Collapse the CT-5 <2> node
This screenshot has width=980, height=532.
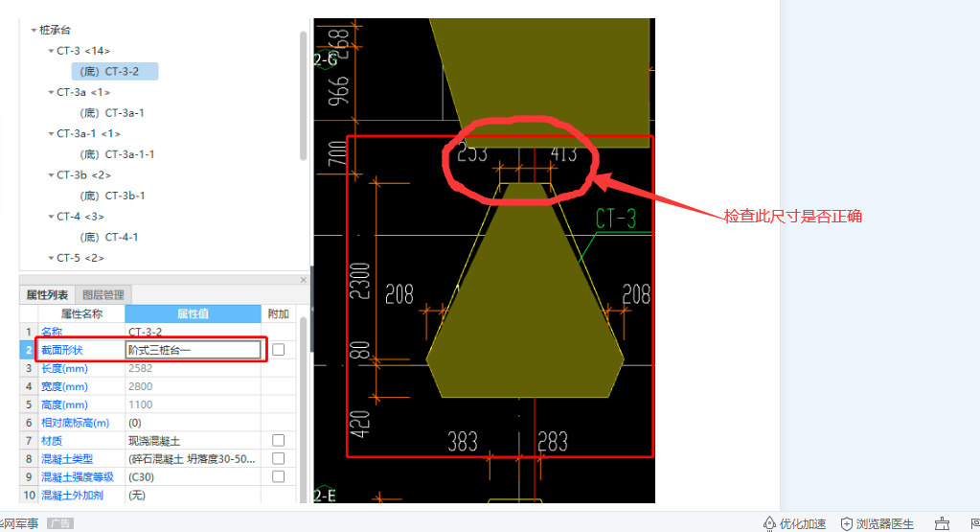[51, 258]
